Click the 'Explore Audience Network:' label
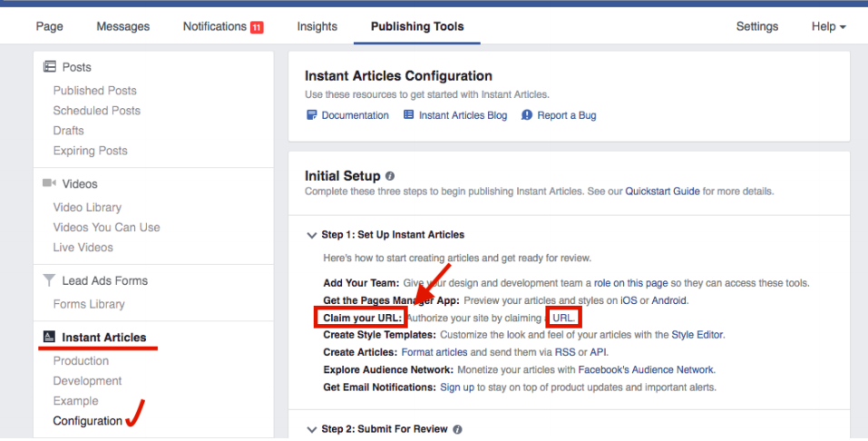This screenshot has width=868, height=441. [388, 369]
